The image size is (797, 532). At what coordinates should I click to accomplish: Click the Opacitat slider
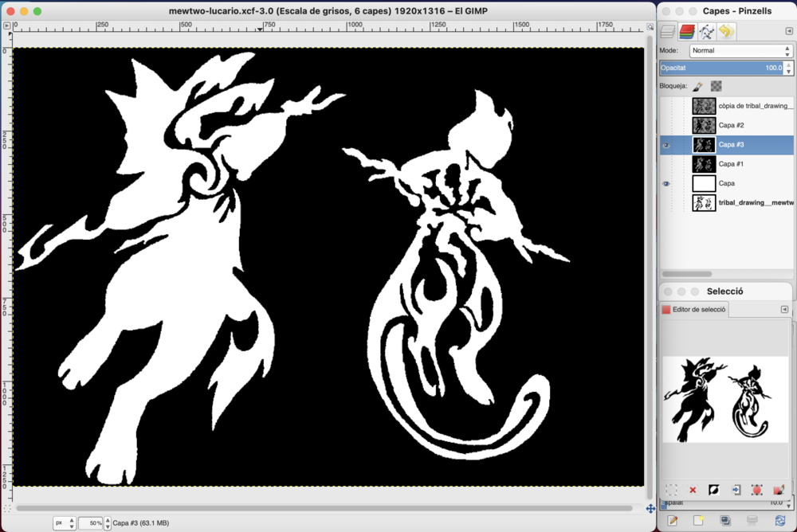click(x=721, y=68)
